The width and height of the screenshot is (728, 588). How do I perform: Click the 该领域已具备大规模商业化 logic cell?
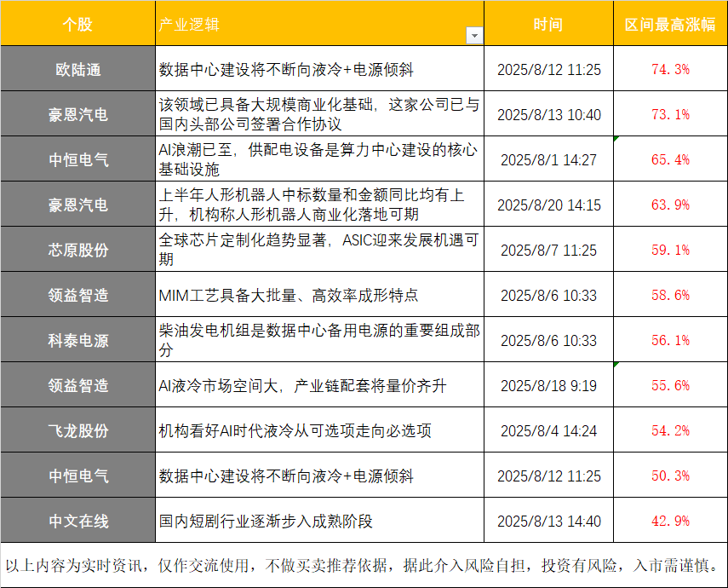point(319,113)
